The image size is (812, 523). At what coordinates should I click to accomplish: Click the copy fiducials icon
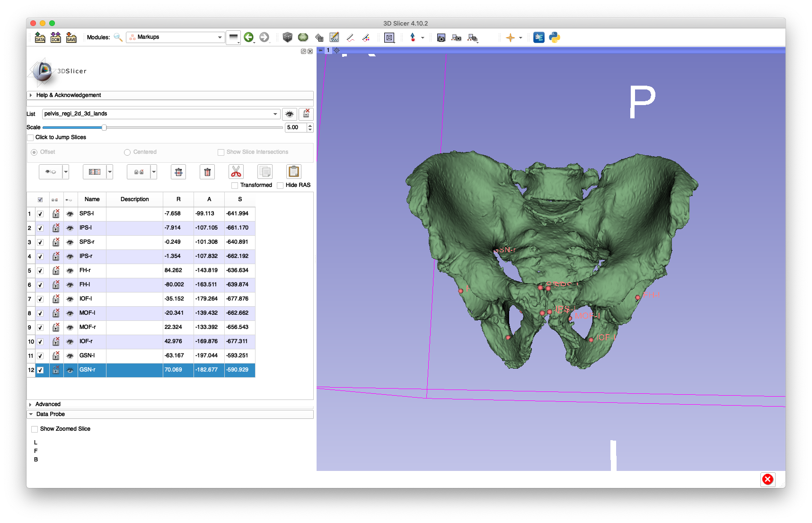pyautogui.click(x=265, y=171)
